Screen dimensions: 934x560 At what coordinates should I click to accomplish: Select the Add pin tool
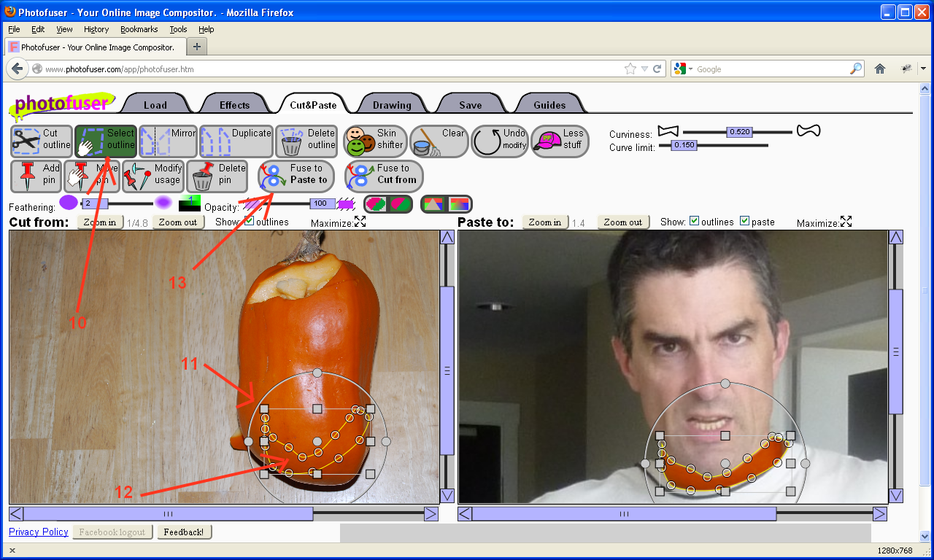coord(36,176)
